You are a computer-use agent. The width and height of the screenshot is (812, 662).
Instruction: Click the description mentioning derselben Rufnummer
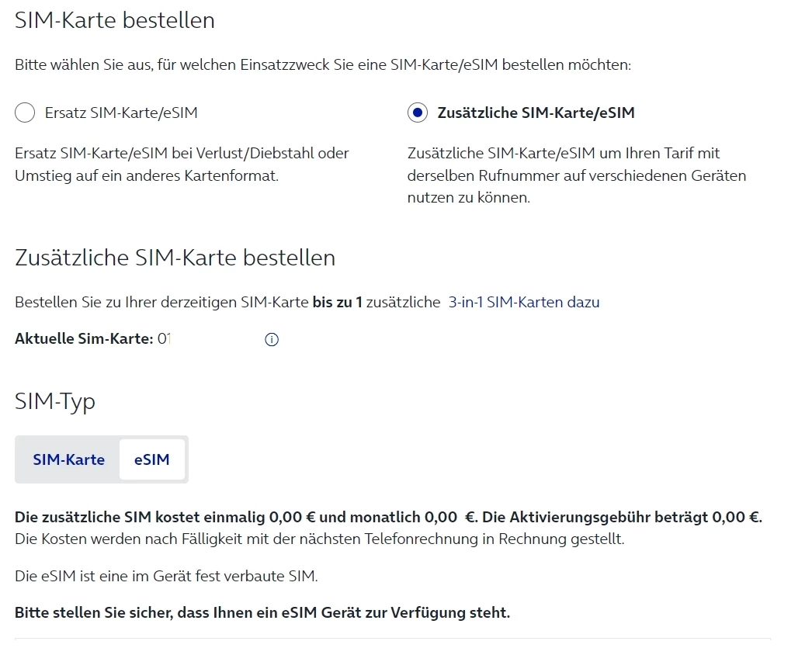(x=576, y=175)
